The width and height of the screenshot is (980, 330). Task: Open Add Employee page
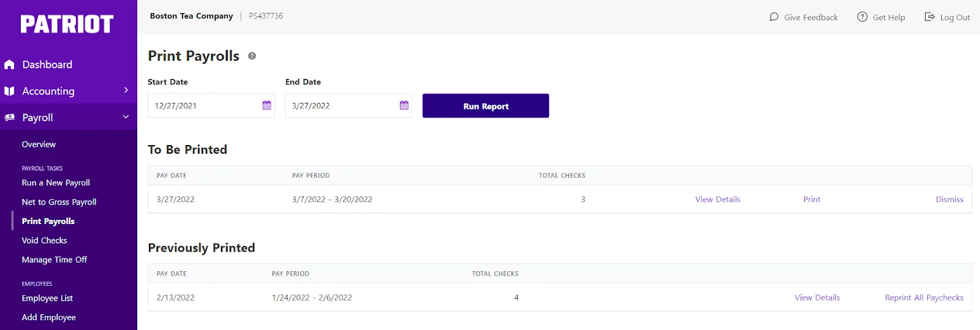point(49,317)
